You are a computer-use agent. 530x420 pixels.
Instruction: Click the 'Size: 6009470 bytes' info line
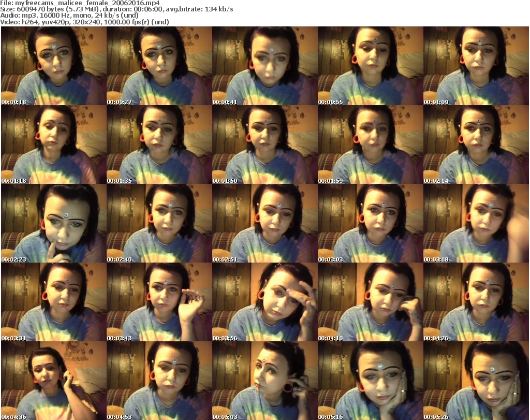(116, 9)
